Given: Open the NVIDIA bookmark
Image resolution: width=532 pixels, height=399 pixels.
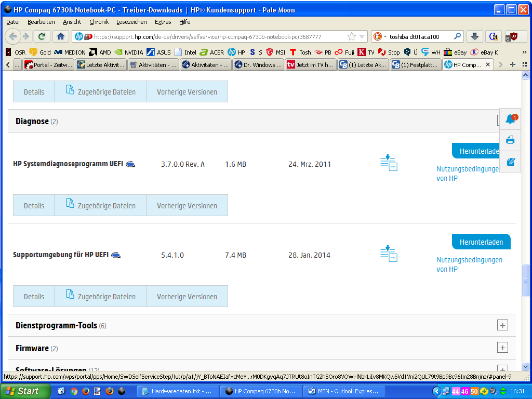Looking at the screenshot, I should coord(129,52).
